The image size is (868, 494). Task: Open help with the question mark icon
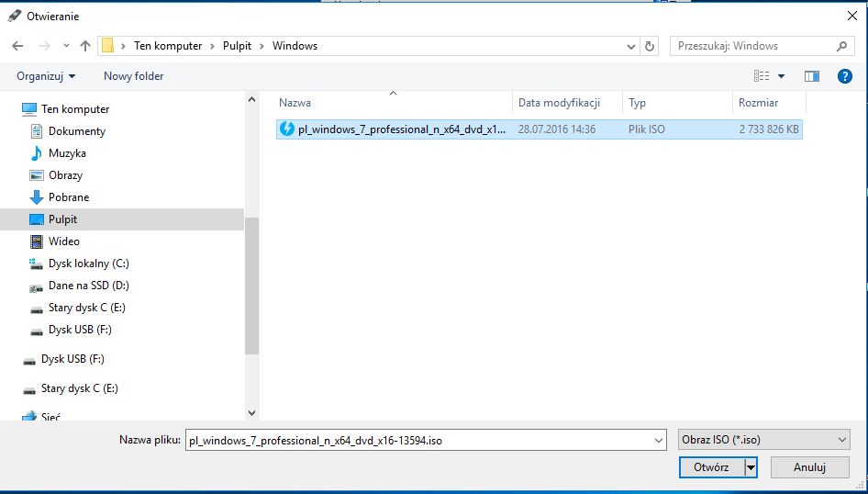tap(845, 76)
